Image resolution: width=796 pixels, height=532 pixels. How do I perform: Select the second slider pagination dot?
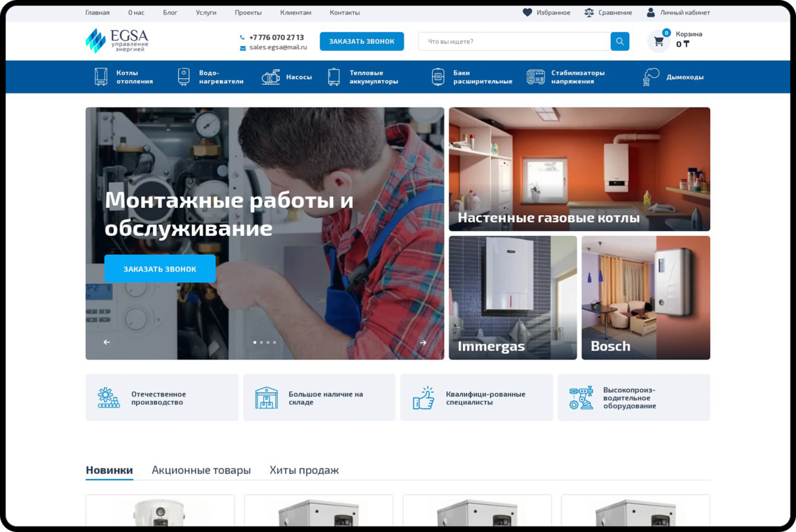pyautogui.click(x=261, y=343)
